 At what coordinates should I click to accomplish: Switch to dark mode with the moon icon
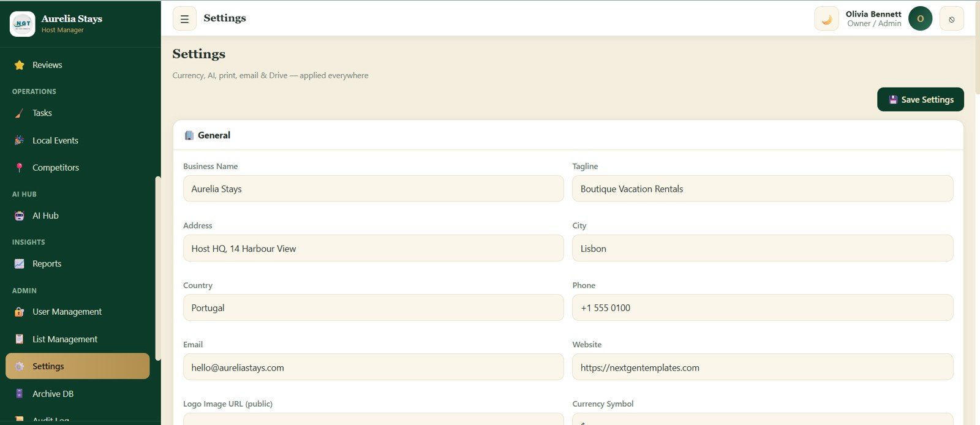826,19
